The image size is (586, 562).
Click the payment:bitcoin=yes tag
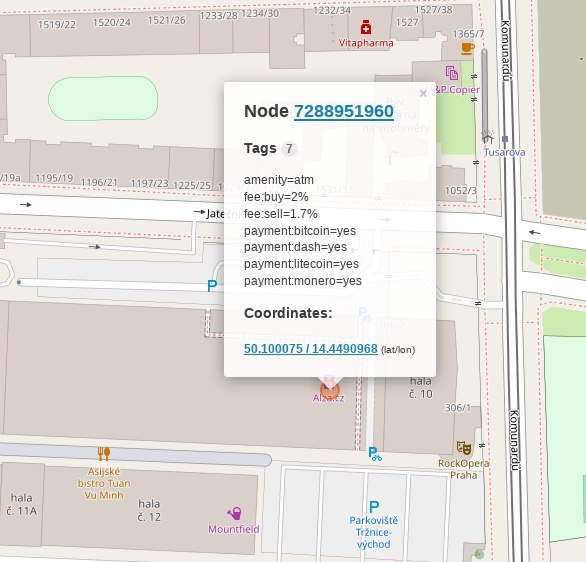click(300, 231)
